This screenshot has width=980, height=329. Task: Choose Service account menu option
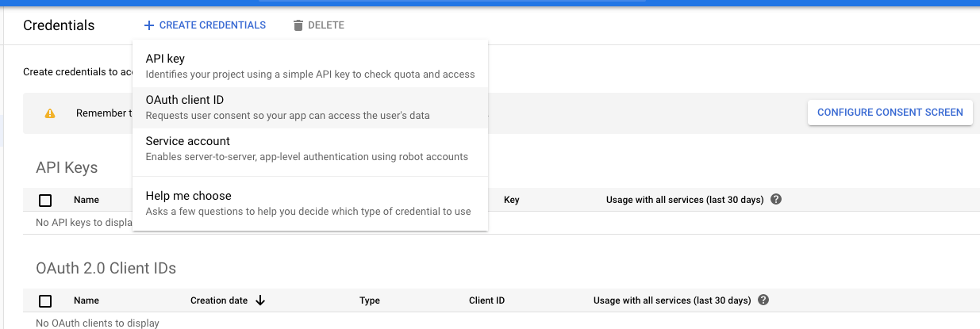click(x=310, y=148)
